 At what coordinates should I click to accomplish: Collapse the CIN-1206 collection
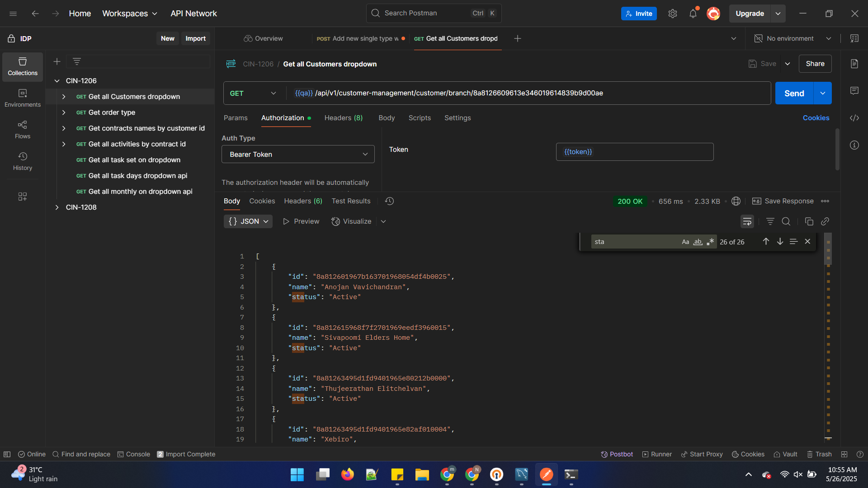coord(57,81)
